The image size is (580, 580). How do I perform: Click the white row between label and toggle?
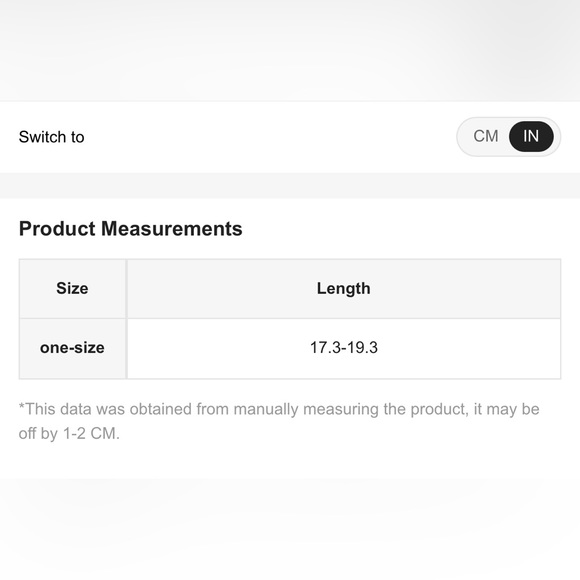(270, 137)
